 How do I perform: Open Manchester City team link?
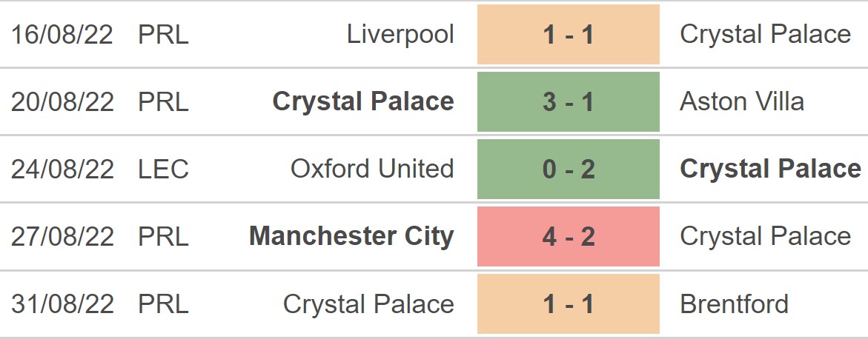coord(351,236)
